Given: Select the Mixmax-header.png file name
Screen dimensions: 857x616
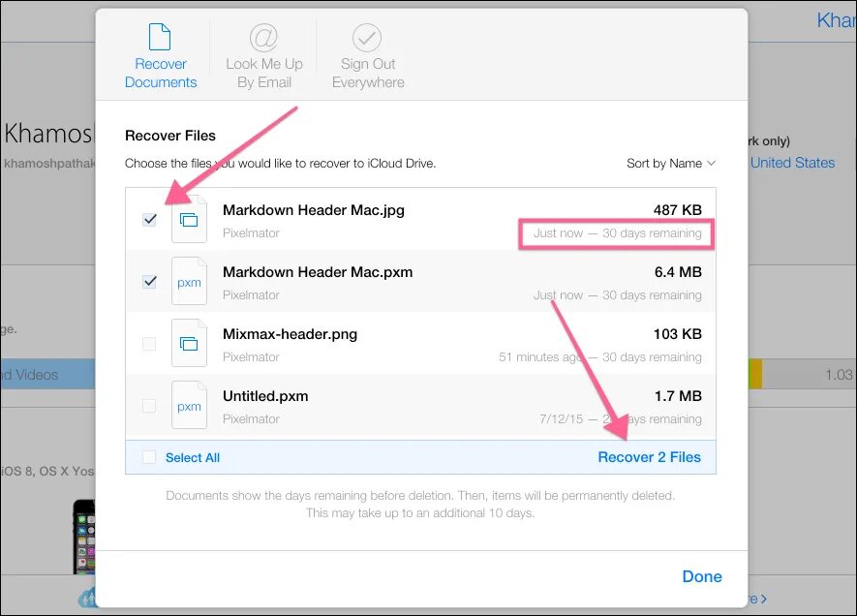Looking at the screenshot, I should coord(290,334).
